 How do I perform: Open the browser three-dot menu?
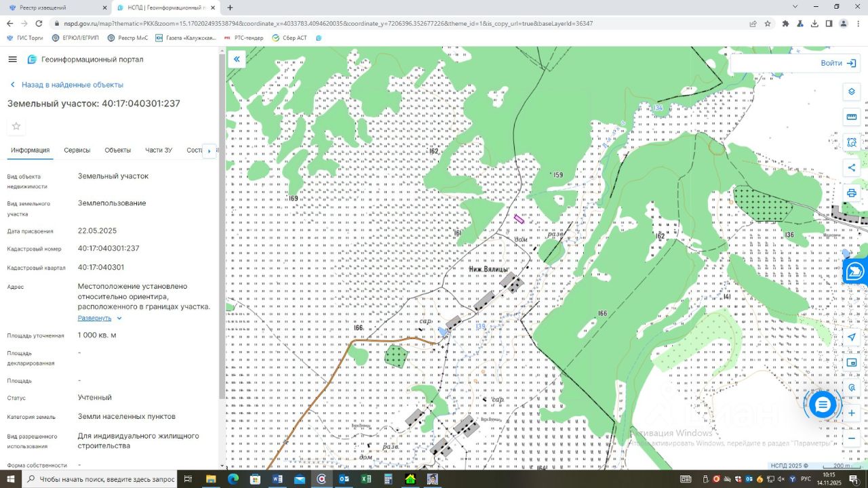pos(857,23)
